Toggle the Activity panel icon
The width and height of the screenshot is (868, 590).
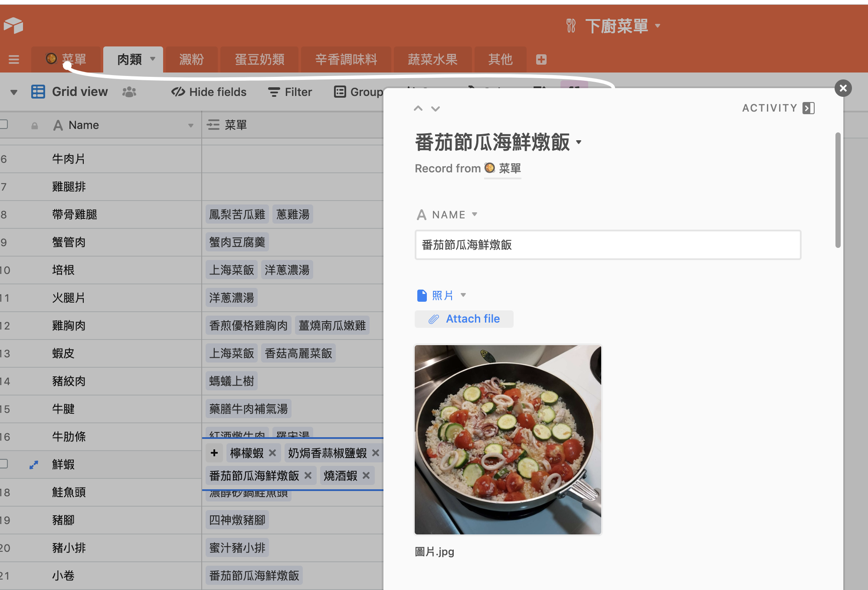[x=808, y=108]
